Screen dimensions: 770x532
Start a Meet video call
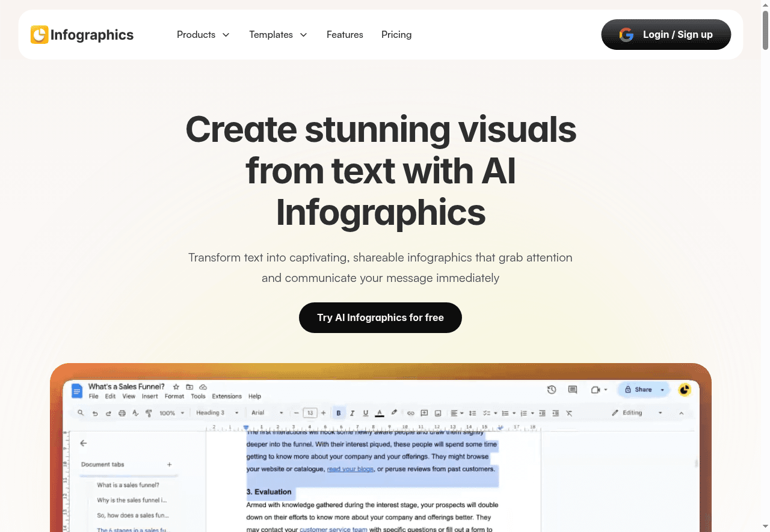[596, 390]
